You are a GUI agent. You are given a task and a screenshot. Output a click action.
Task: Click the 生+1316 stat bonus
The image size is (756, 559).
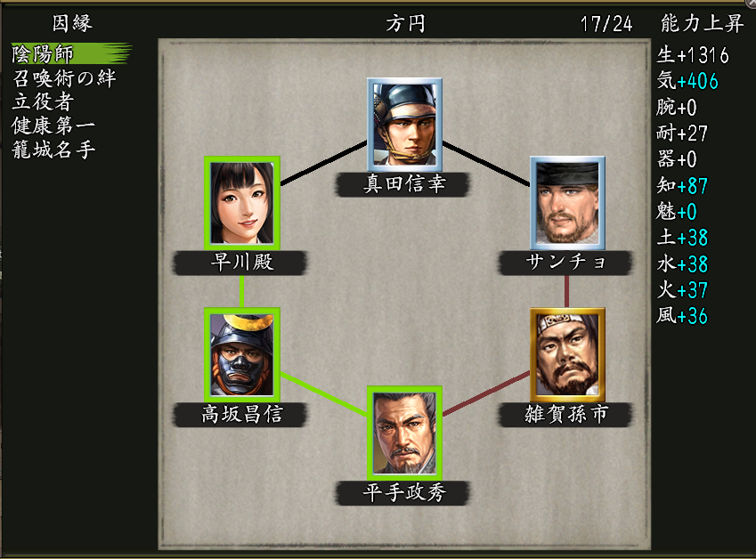click(x=693, y=55)
